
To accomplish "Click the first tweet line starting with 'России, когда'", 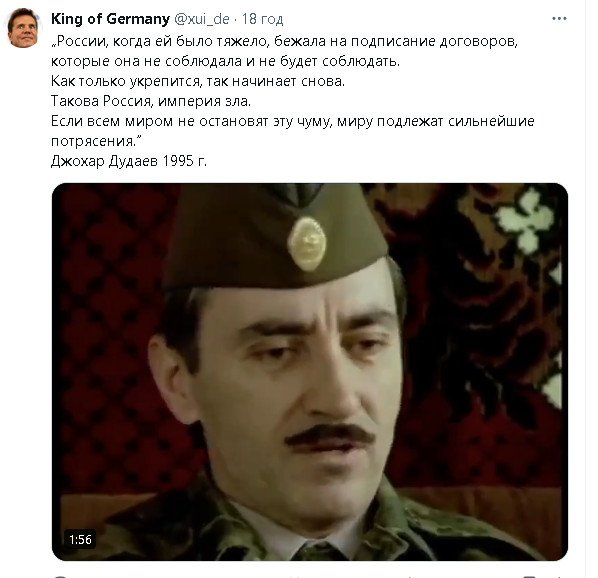I will click(x=285, y=41).
